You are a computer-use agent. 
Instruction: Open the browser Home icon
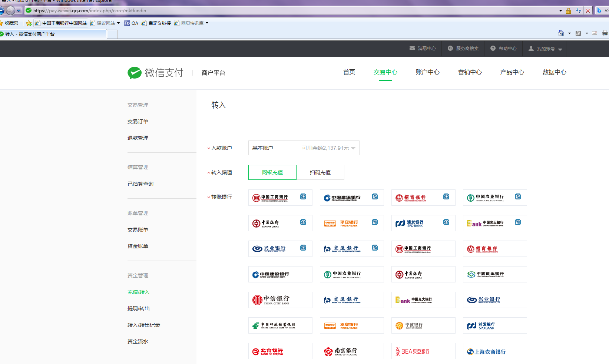coord(561,33)
